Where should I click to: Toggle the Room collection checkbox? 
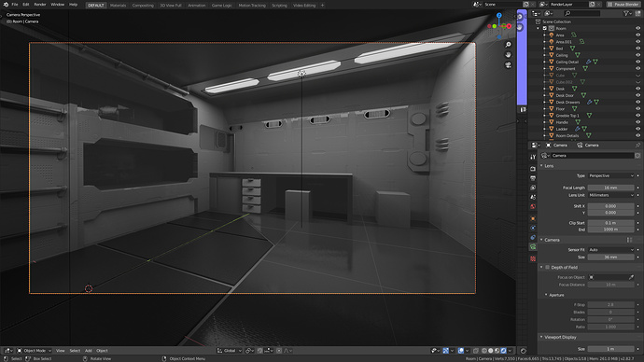[x=545, y=28]
